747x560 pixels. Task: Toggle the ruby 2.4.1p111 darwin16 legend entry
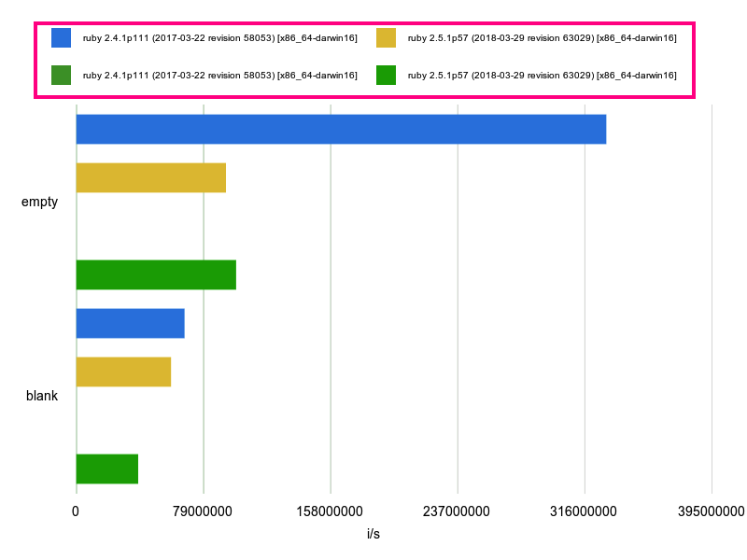point(219,36)
